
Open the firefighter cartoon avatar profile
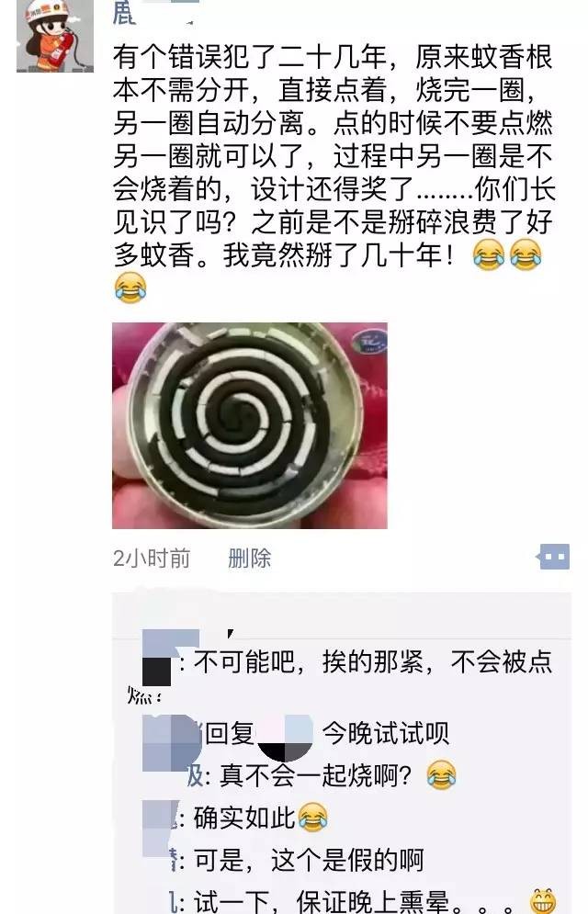(55, 36)
